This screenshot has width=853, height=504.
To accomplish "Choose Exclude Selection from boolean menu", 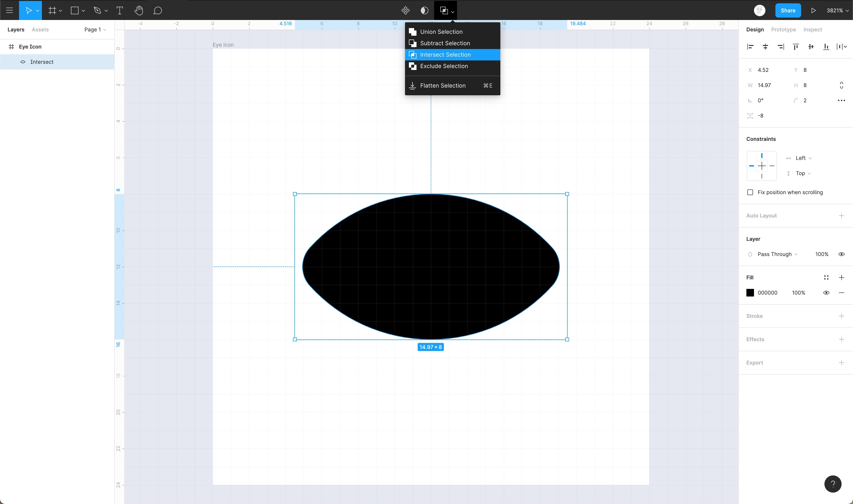I will [444, 66].
